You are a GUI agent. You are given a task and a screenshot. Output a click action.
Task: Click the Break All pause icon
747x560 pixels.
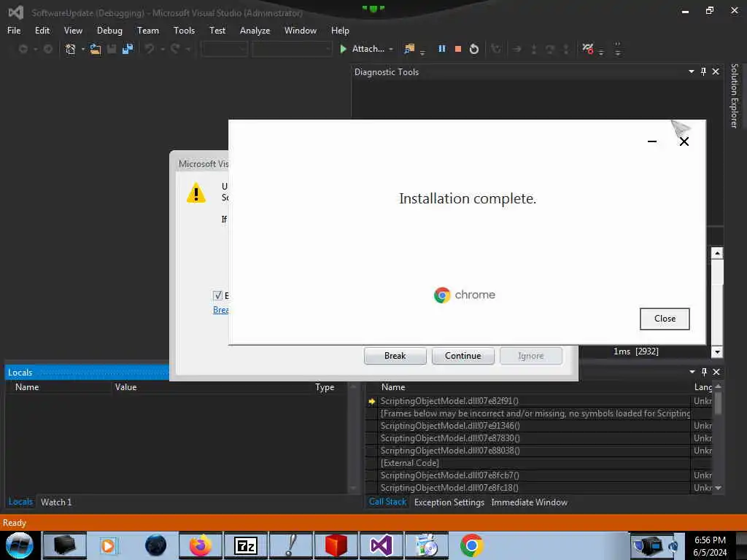[x=441, y=49]
